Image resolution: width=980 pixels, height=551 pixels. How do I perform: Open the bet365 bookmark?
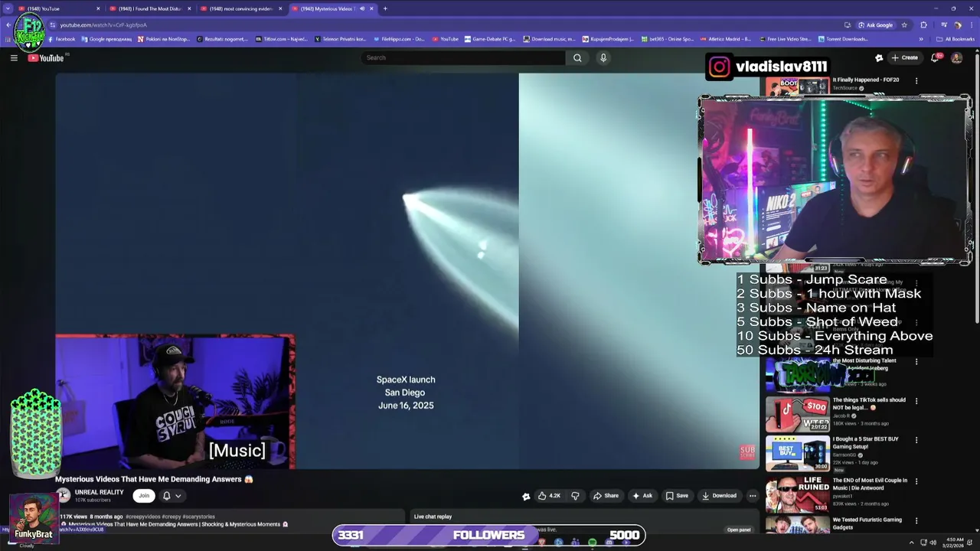[x=668, y=39]
